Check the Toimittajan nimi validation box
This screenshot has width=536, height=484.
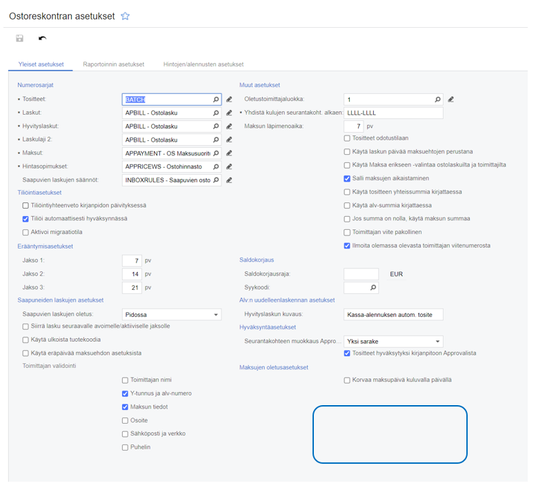tap(125, 380)
